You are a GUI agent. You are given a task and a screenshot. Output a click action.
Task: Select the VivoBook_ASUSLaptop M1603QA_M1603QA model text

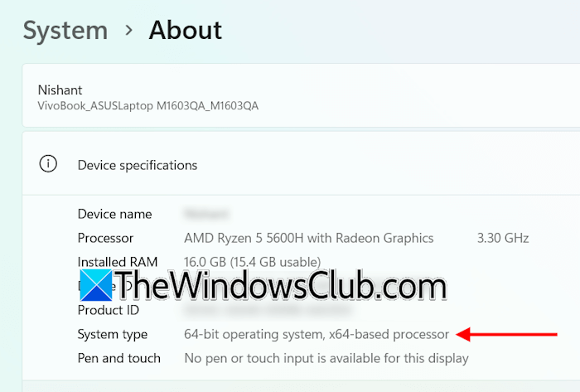[148, 106]
